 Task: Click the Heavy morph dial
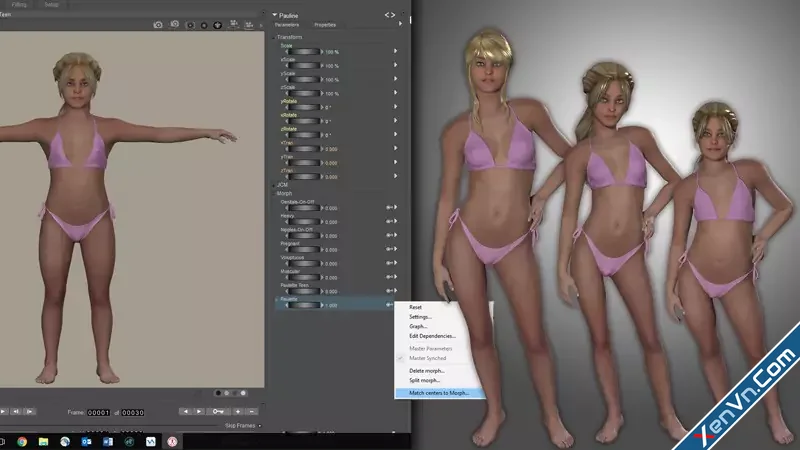[x=304, y=222]
